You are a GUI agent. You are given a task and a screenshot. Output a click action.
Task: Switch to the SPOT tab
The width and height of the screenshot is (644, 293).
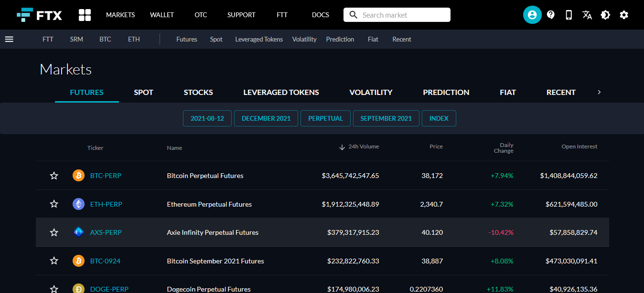tap(143, 92)
